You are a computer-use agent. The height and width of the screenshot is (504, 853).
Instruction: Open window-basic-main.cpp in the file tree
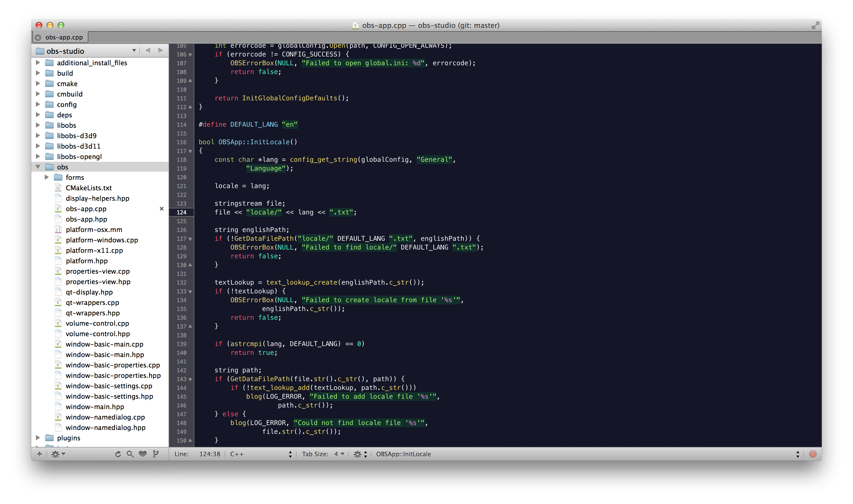click(104, 344)
